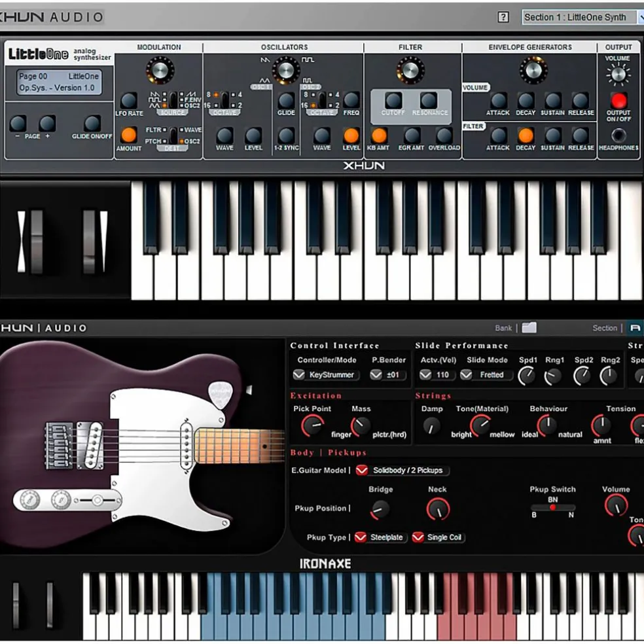Open the E.Guitar Model Solidbody dropdown
This screenshot has height=644, width=644.
[402, 470]
